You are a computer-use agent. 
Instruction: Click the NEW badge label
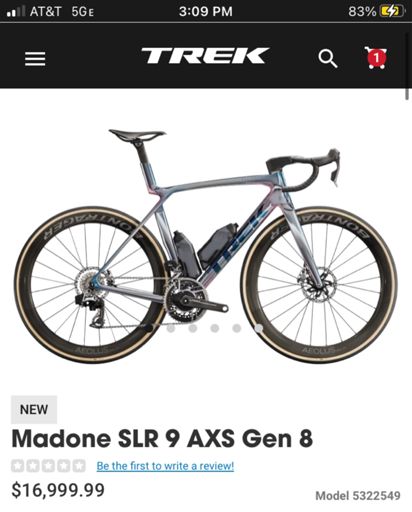click(x=34, y=410)
